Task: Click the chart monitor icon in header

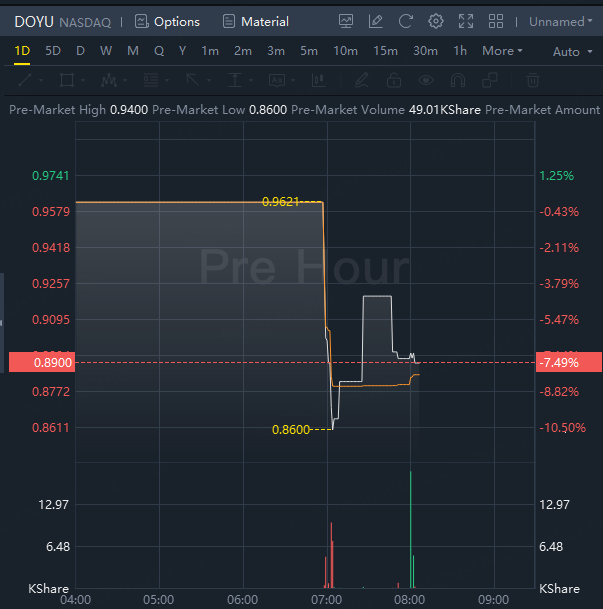Action: pyautogui.click(x=346, y=21)
